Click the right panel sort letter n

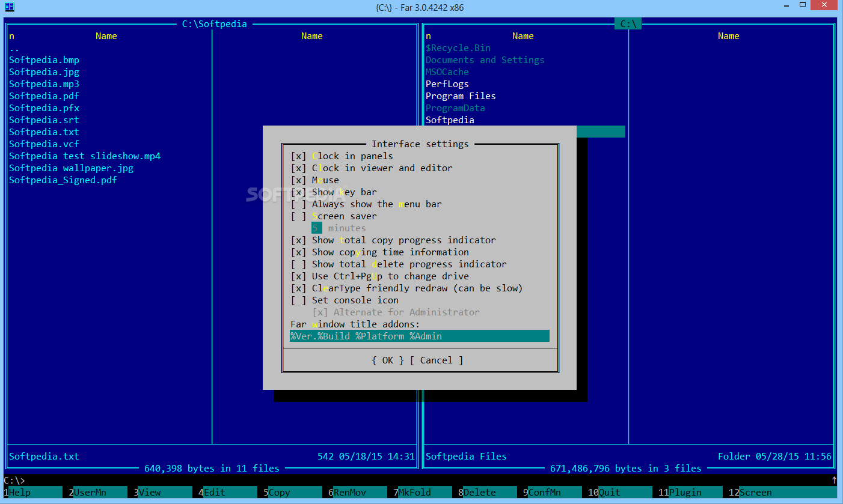[428, 36]
